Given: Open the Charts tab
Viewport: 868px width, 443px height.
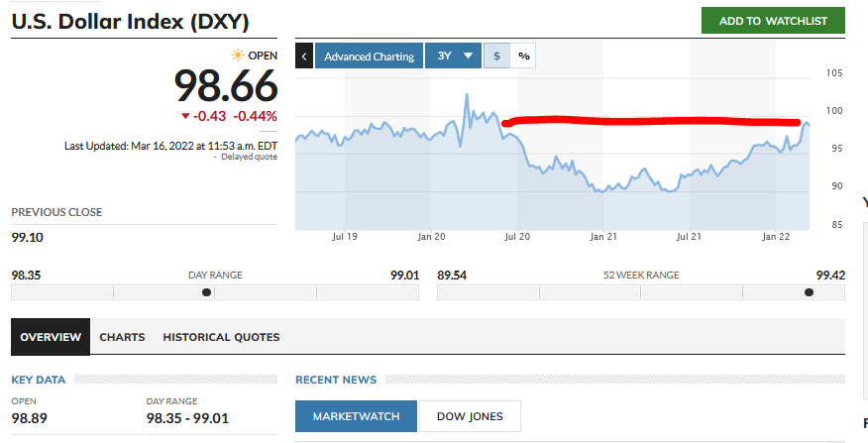Looking at the screenshot, I should (x=122, y=337).
